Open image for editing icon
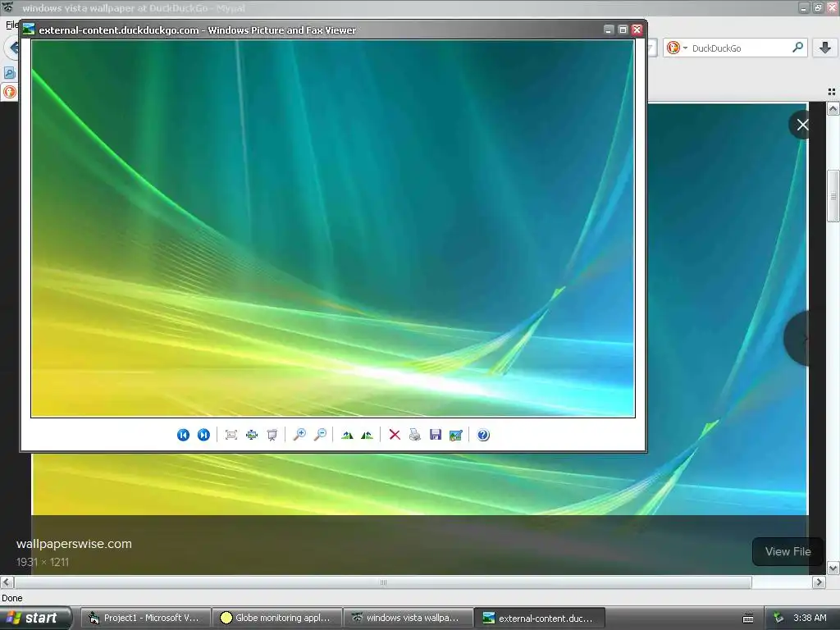 456,435
